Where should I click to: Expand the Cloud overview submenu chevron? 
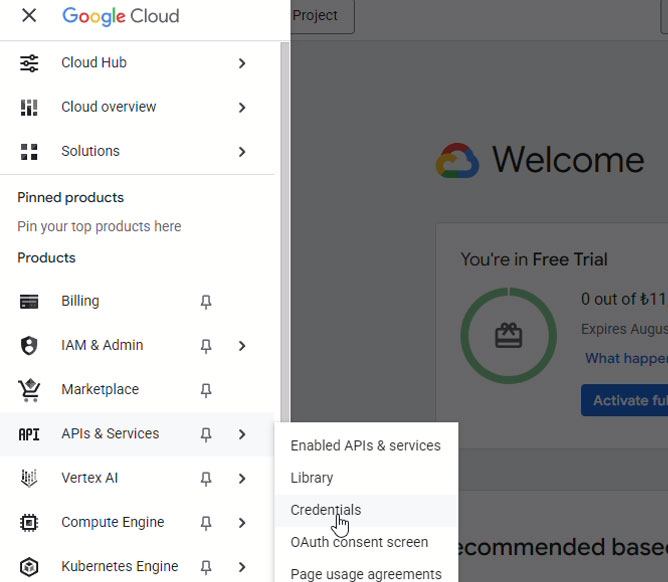[242, 107]
